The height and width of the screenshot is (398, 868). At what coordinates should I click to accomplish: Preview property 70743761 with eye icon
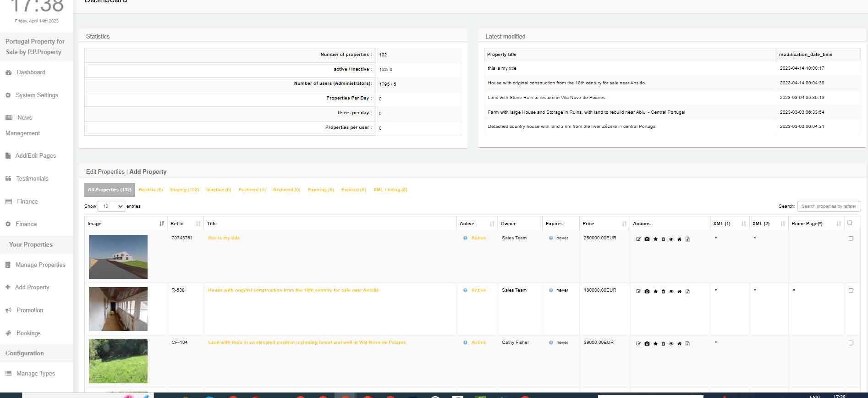point(671,239)
